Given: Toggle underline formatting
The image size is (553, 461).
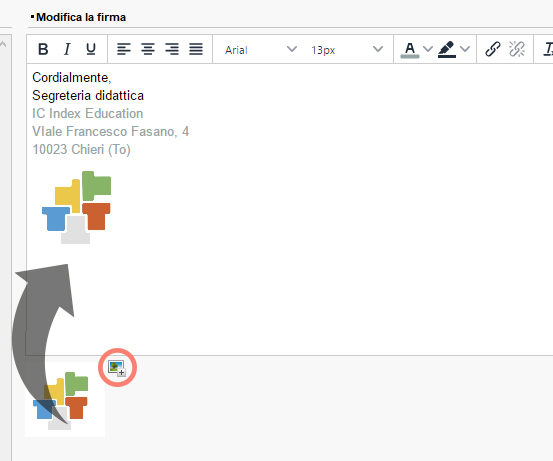Looking at the screenshot, I should (x=91, y=49).
